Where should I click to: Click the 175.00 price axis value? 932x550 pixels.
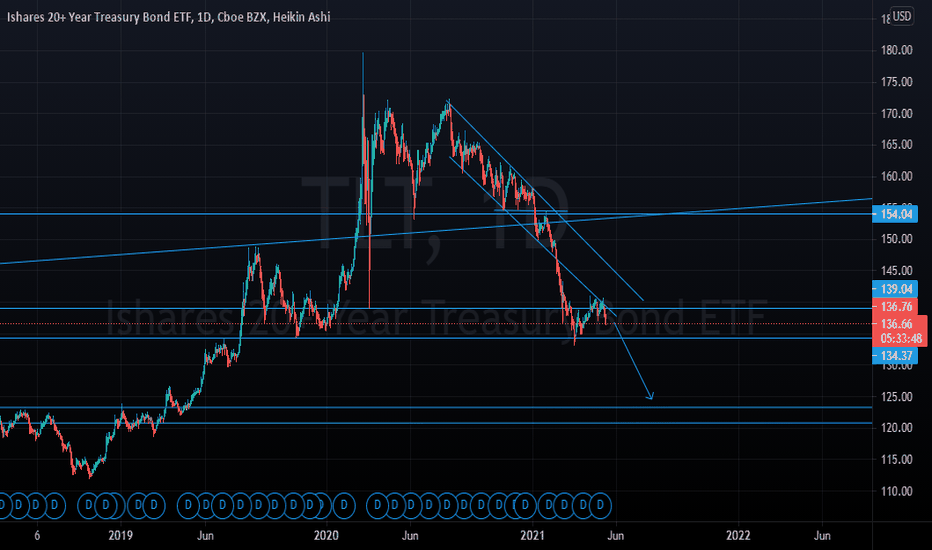pyautogui.click(x=896, y=82)
